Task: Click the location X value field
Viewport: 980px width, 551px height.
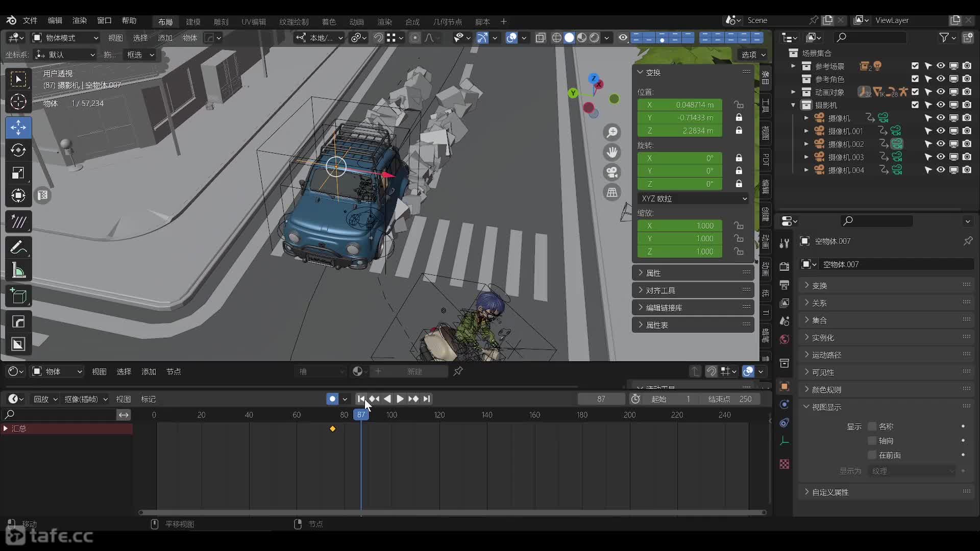Action: [680, 105]
